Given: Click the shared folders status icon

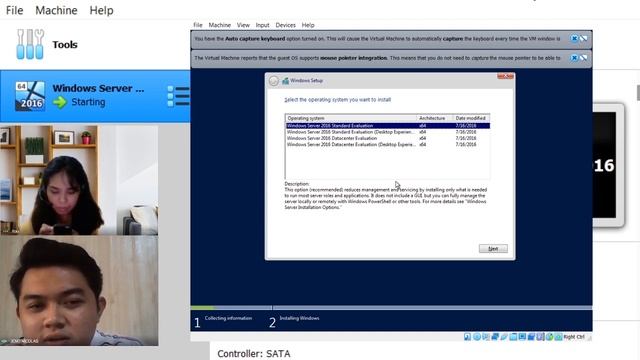Looking at the screenshot, I should pyautogui.click(x=513, y=337).
